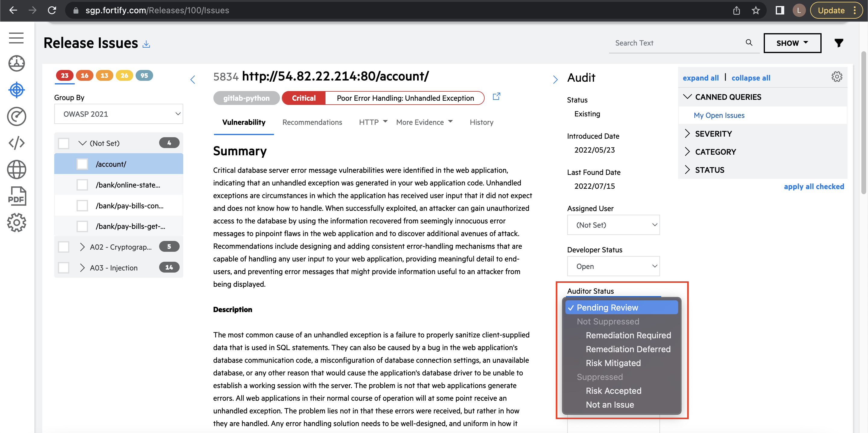Open the browser profile avatar L
This screenshot has height=433, width=868.
pos(799,10)
